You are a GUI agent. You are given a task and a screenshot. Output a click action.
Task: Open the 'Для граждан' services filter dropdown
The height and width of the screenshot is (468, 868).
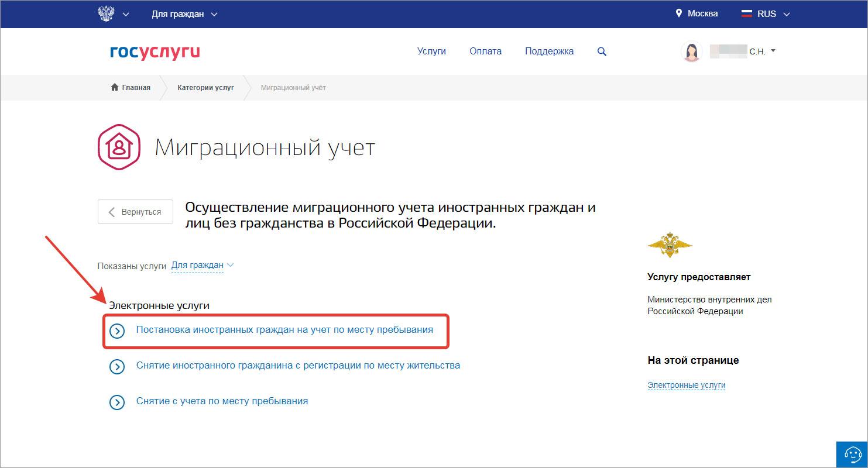(203, 265)
